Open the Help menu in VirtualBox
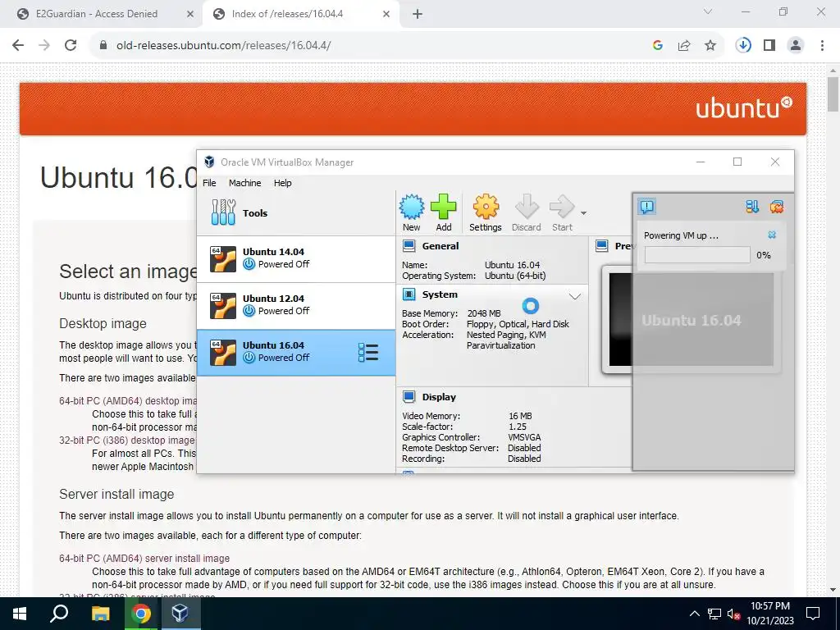This screenshot has width=840, height=630. coord(282,183)
